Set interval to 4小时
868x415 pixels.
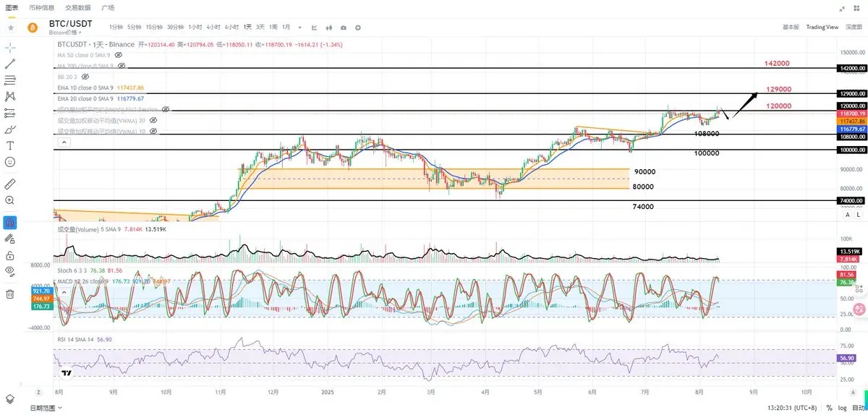[213, 27]
